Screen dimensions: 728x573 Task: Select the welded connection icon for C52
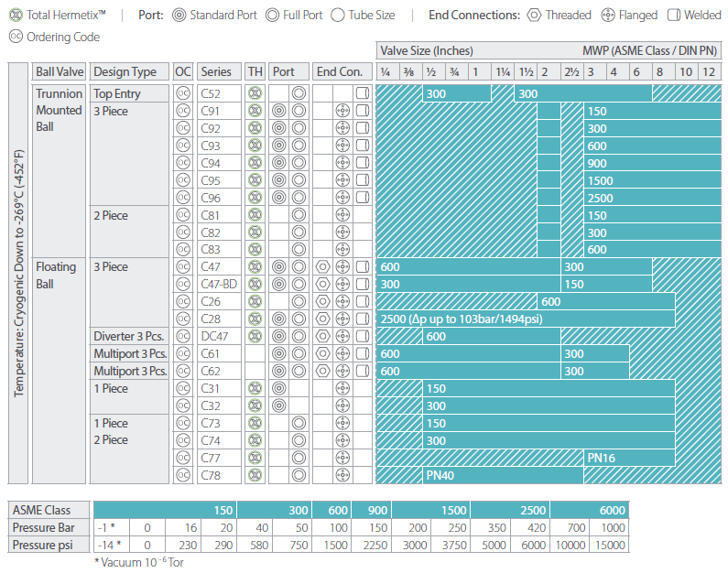click(363, 93)
